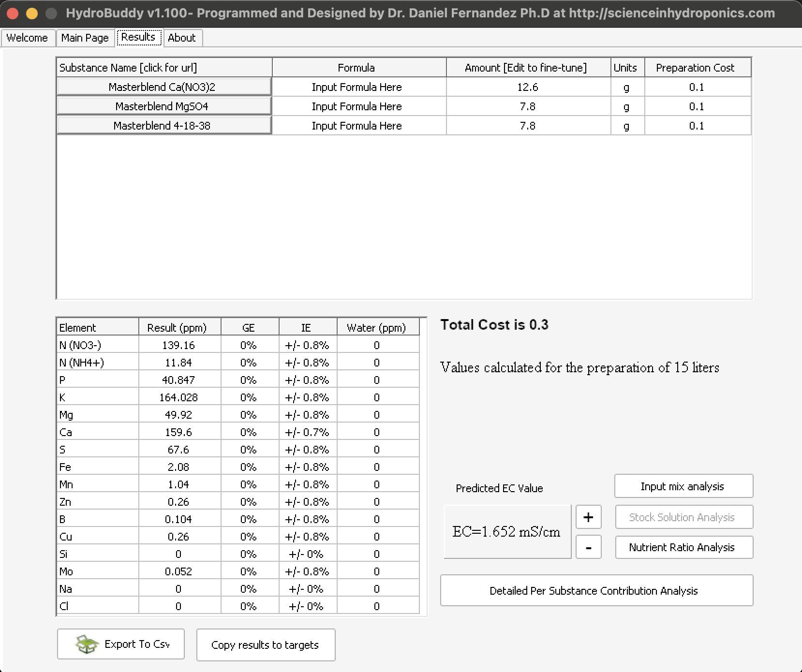Click the 164.028 potassium result
Screen dimensions: 802x672
[179, 397]
